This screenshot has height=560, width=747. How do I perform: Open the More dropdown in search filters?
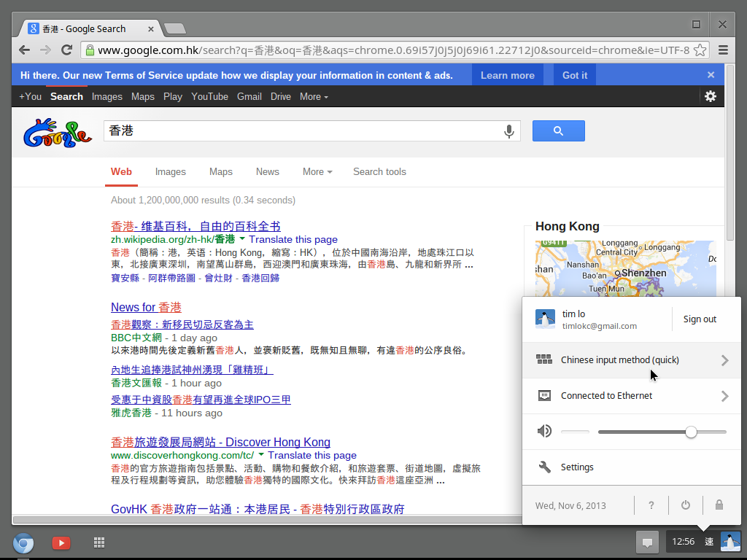317,172
